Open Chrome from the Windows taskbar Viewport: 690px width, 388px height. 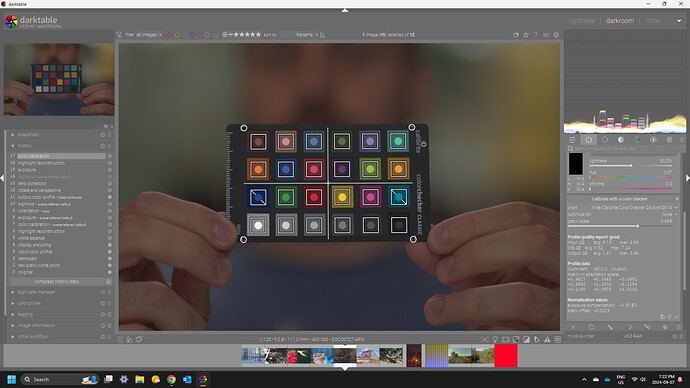pos(171,379)
